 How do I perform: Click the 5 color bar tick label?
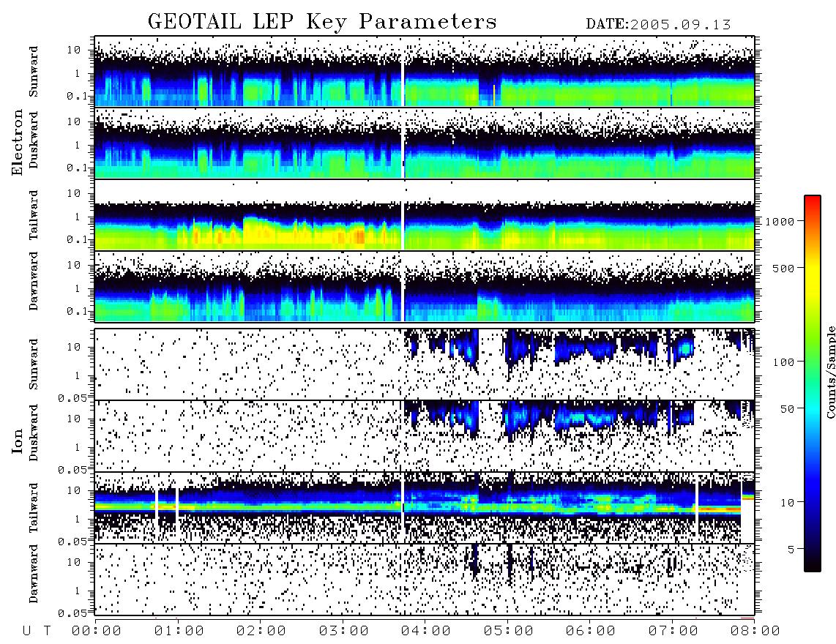[x=791, y=549]
